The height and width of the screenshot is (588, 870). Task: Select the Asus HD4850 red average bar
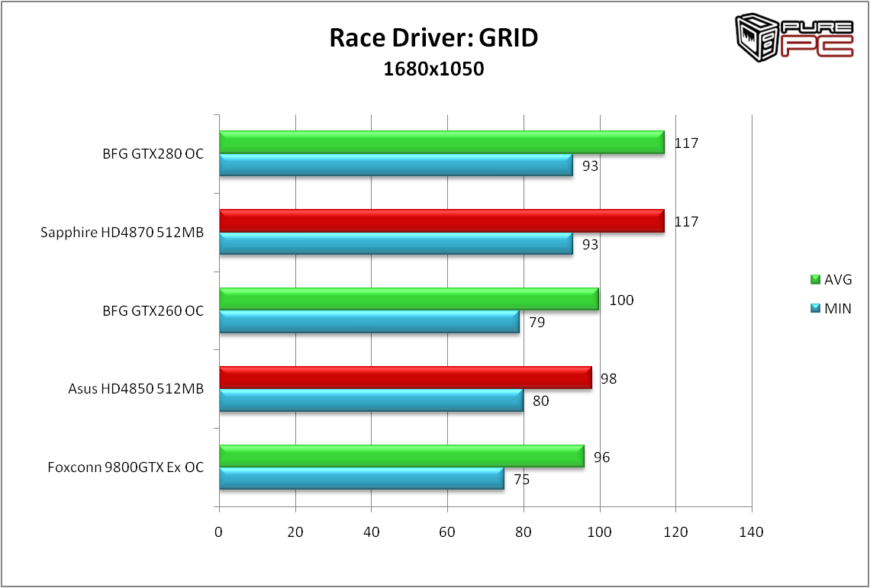pyautogui.click(x=404, y=378)
